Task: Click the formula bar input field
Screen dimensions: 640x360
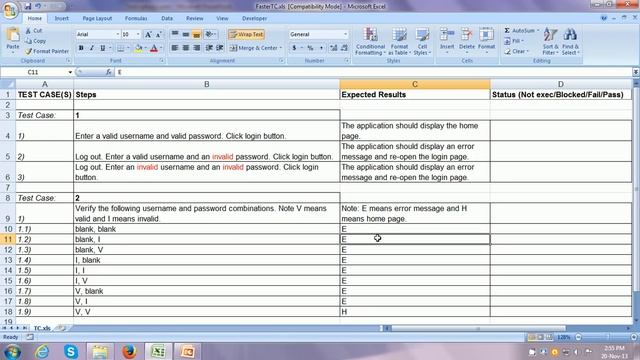Action: 373,72
